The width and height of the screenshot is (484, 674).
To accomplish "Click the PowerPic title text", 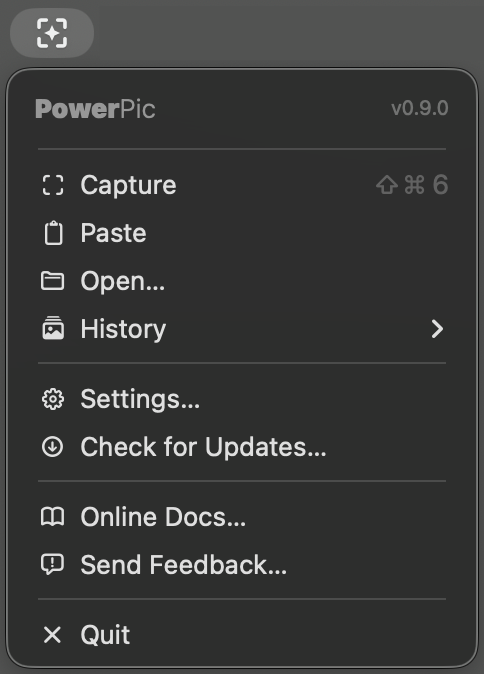I will [95, 109].
